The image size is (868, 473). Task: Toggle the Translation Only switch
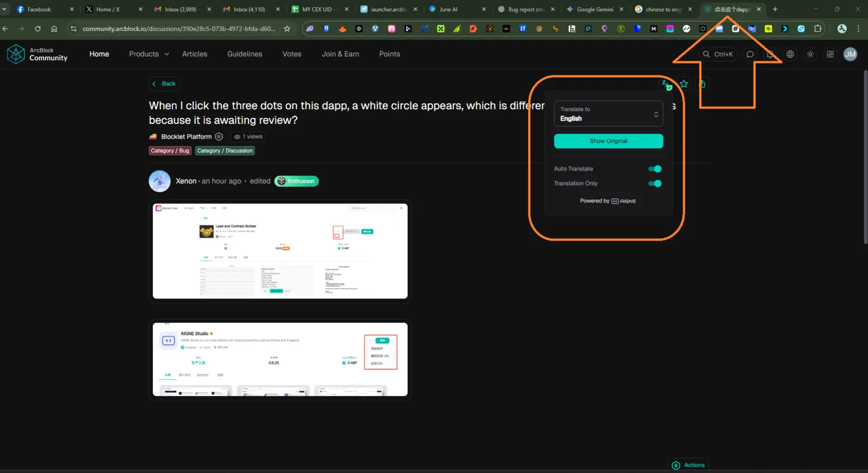tap(655, 184)
